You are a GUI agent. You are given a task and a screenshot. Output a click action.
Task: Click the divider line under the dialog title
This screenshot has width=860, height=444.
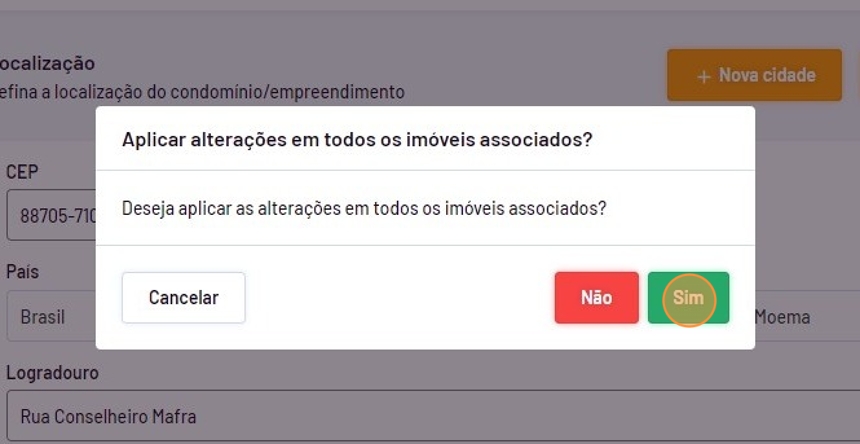(425, 170)
